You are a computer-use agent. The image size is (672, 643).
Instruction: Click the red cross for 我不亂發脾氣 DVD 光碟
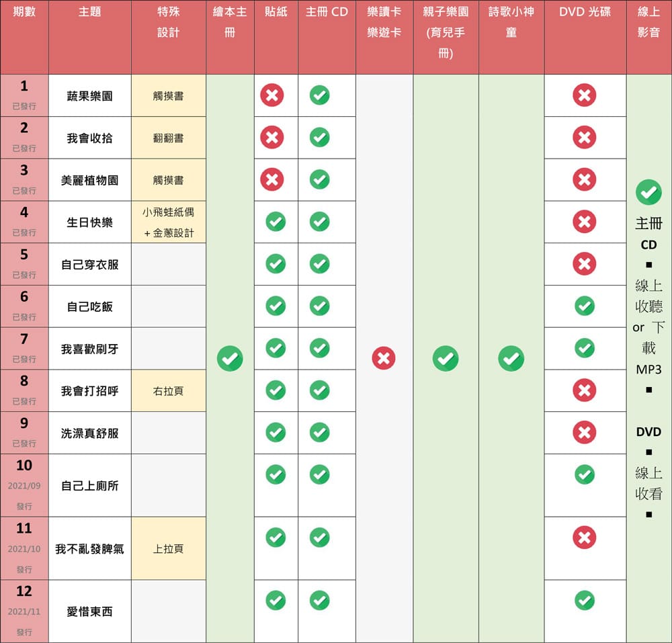click(584, 538)
